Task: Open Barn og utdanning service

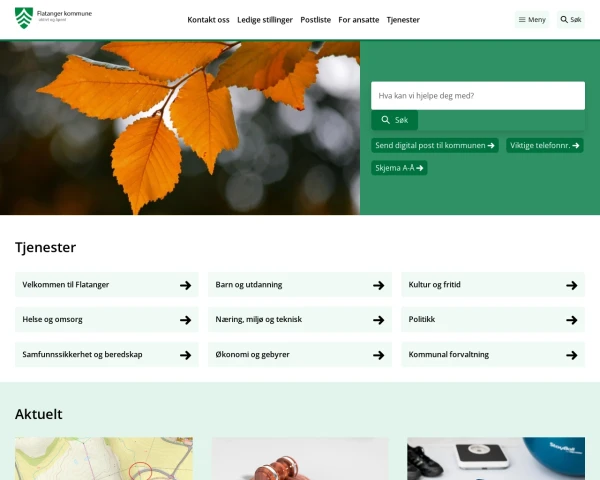Action: pyautogui.click(x=300, y=285)
